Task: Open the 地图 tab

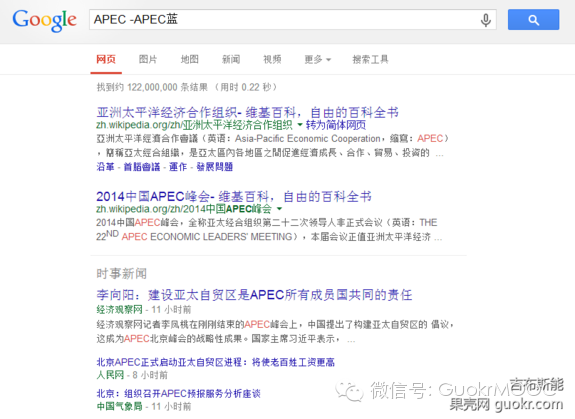Action: [x=190, y=59]
